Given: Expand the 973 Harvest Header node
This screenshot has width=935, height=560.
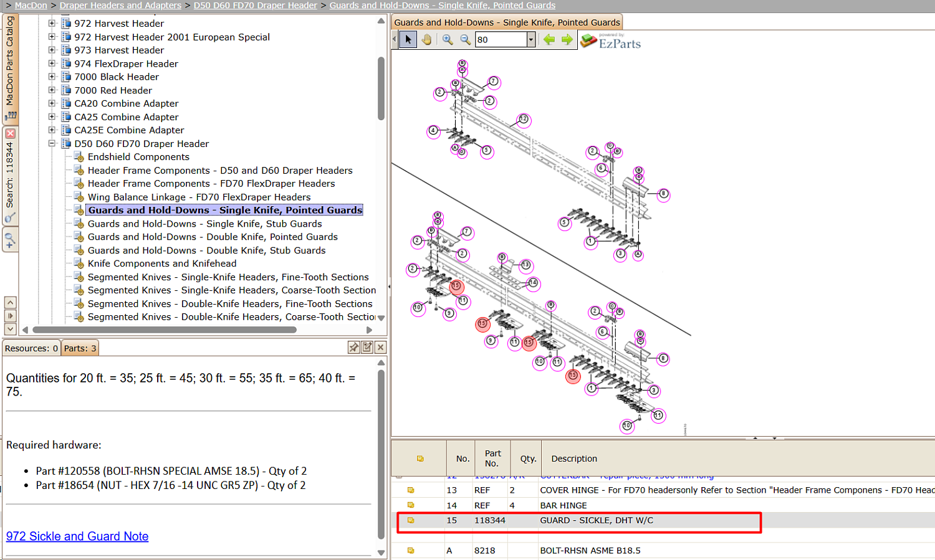Looking at the screenshot, I should [52, 50].
